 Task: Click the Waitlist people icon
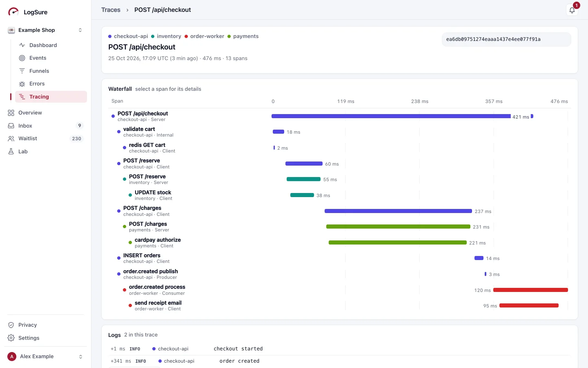[11, 139]
